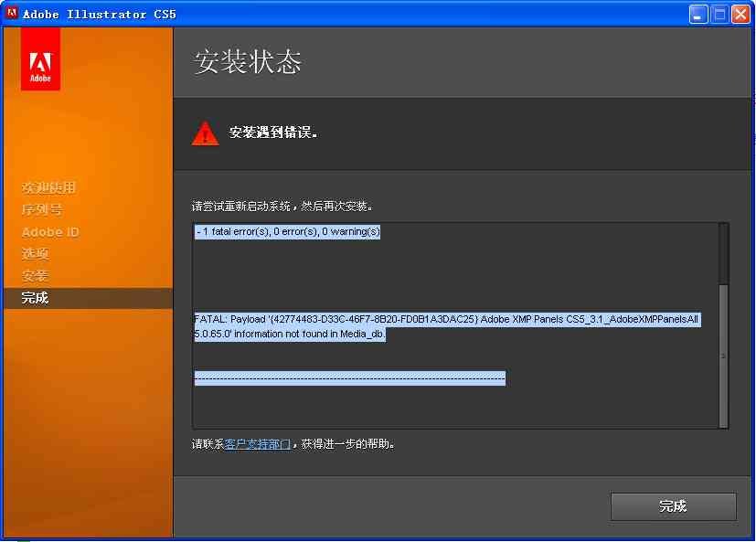Image resolution: width=756 pixels, height=542 pixels.
Task: Select the 选项 step in sidebar
Action: pos(36,254)
